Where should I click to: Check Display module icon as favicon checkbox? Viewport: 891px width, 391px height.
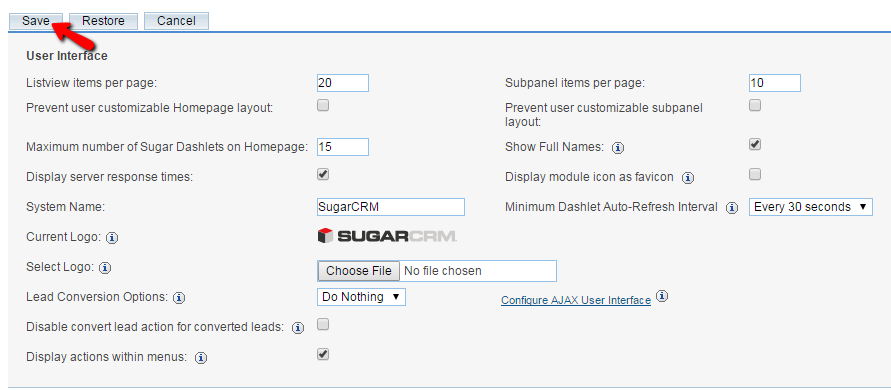coord(755,174)
